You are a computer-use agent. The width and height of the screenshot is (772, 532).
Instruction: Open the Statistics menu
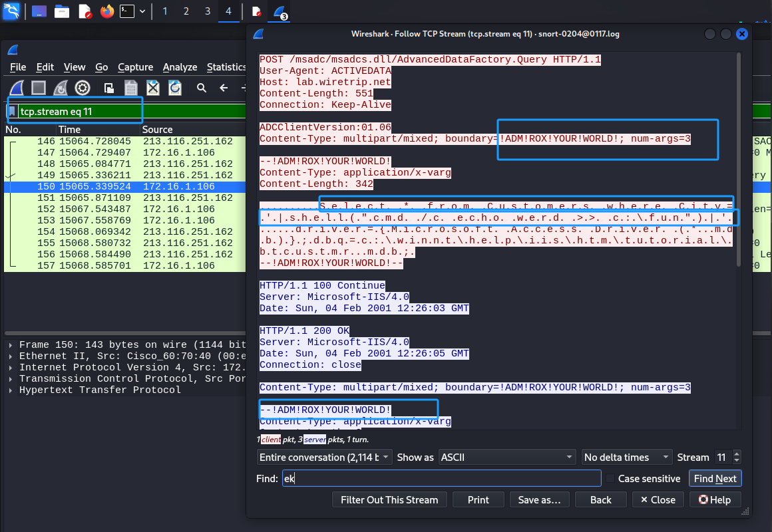(x=226, y=67)
